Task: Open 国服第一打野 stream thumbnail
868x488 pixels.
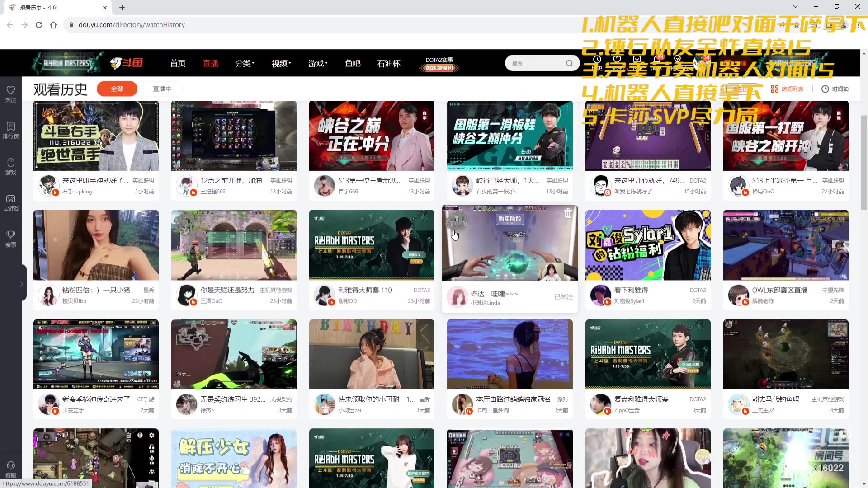Action: coord(786,136)
